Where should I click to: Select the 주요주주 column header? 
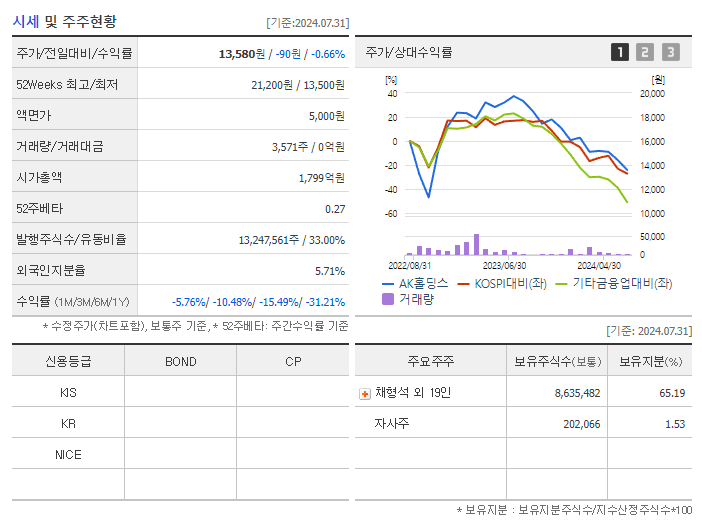coord(431,361)
